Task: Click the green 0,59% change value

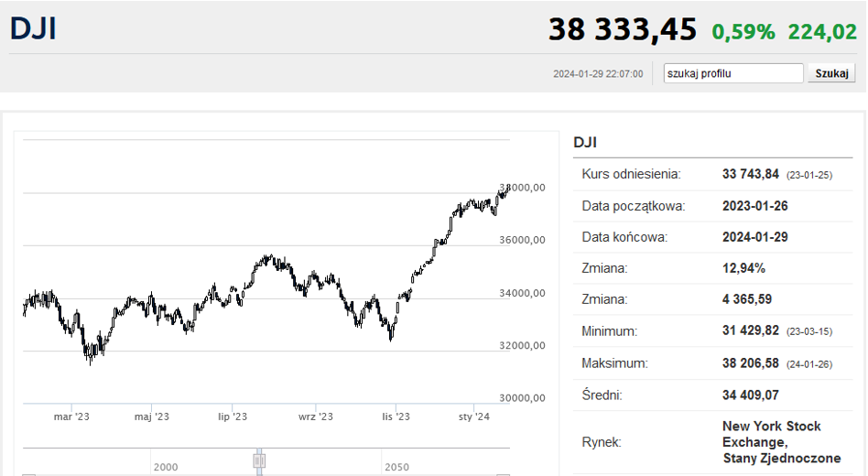Action: 743,32
